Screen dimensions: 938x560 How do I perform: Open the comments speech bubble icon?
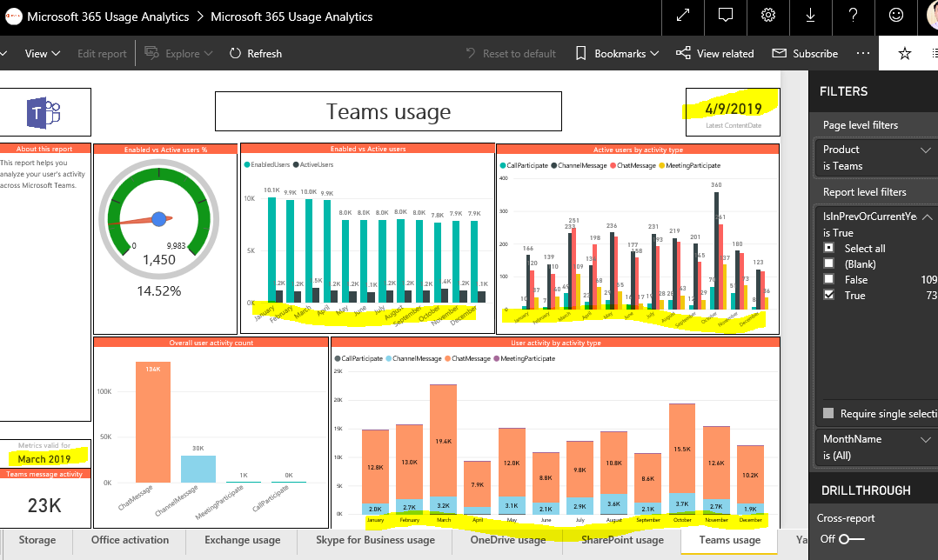pyautogui.click(x=725, y=17)
